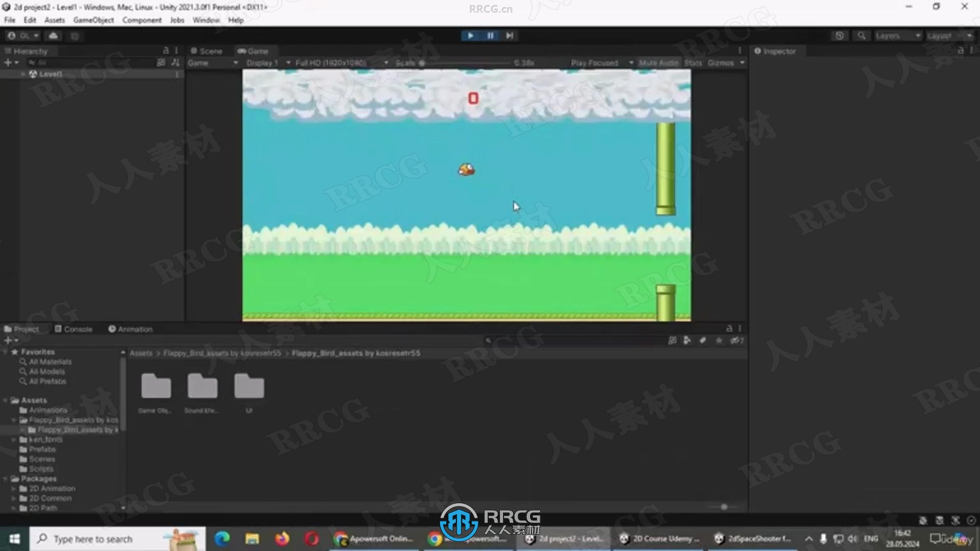Image resolution: width=980 pixels, height=551 pixels.
Task: Open the Game view panel three-dot menu
Action: (740, 51)
